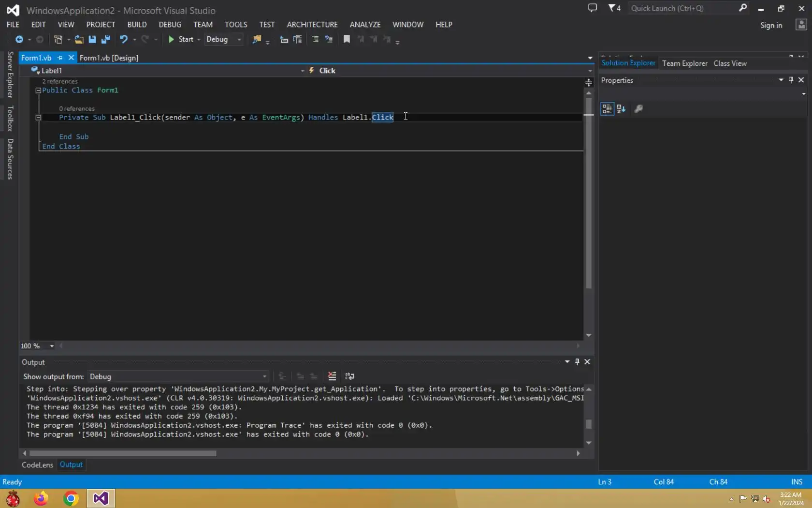Open the notifications flag showing 4
Viewport: 812px width, 508px height.
[x=614, y=8]
